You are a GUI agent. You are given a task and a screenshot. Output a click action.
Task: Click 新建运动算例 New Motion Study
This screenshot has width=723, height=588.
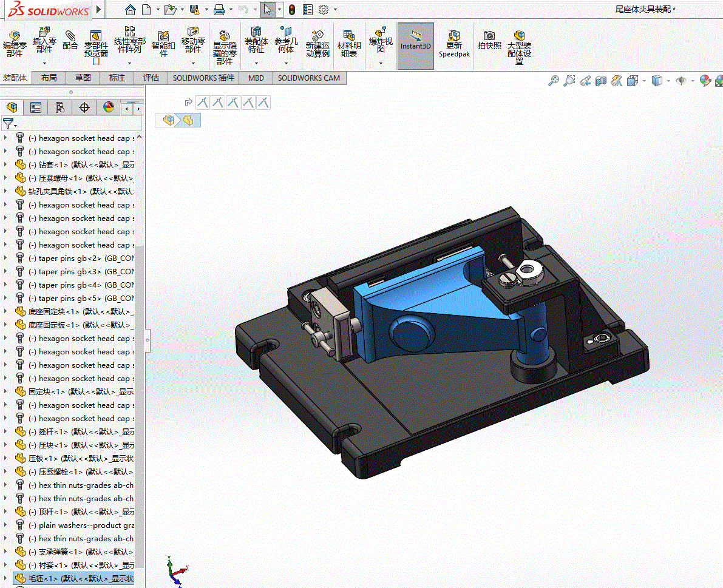tap(317, 44)
